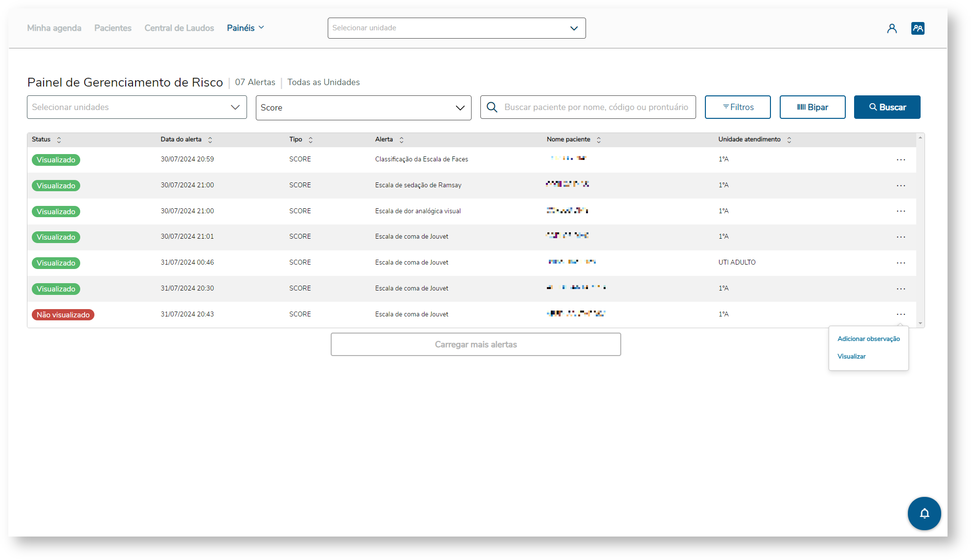Click the Buscar button

click(887, 107)
